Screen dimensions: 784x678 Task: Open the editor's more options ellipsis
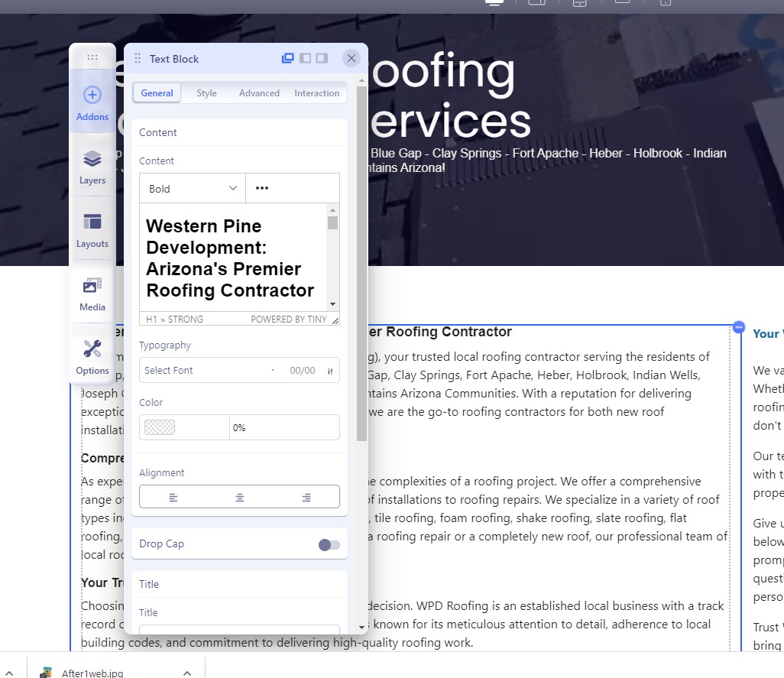[x=262, y=189]
